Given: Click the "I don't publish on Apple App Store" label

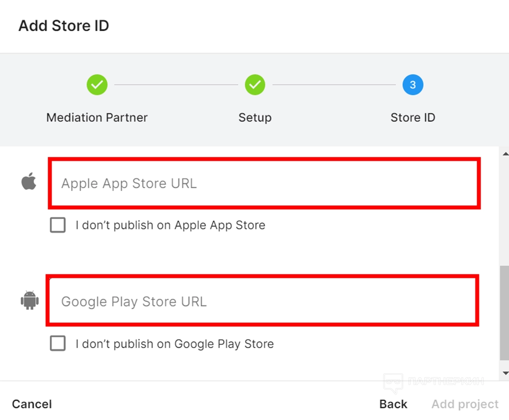Looking at the screenshot, I should pos(170,226).
